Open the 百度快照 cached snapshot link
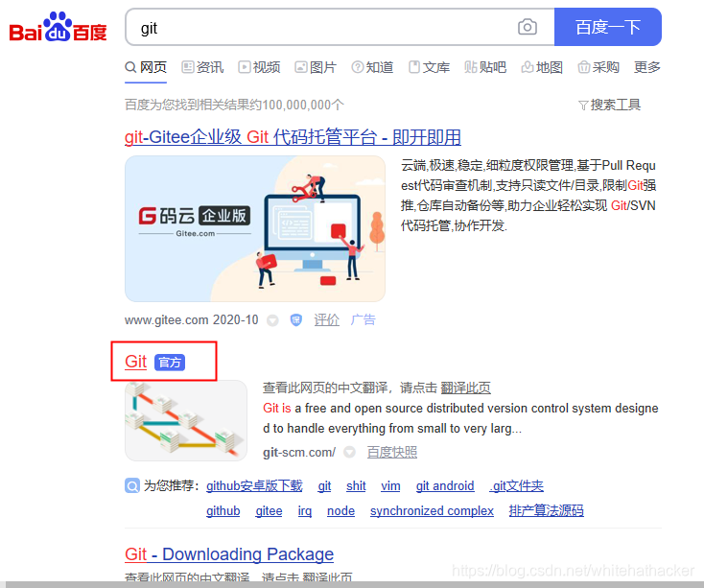 click(392, 452)
